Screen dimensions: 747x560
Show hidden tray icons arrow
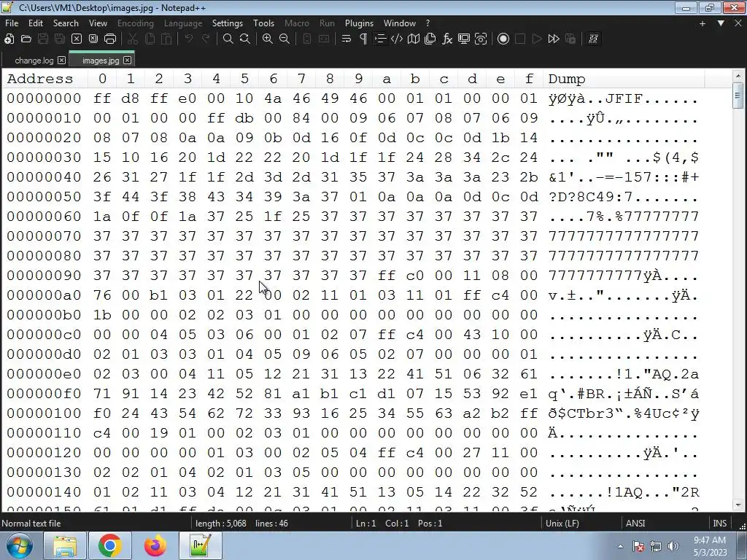tap(620, 547)
